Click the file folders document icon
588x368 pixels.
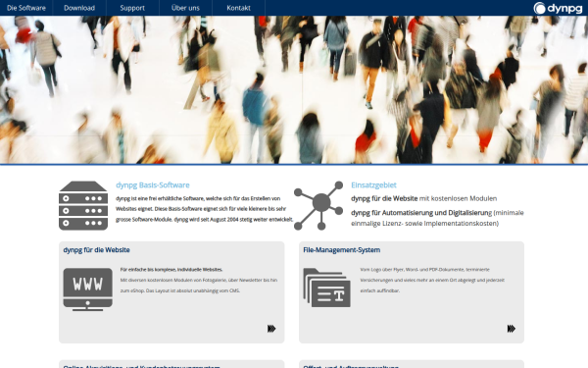coord(326,288)
